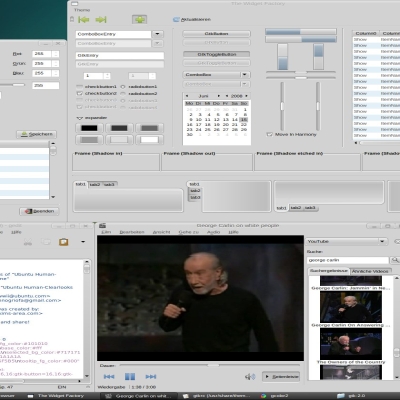Open George Carlin On Answering video thumbnail
The height and width of the screenshot is (400, 400).
pyautogui.click(x=351, y=307)
